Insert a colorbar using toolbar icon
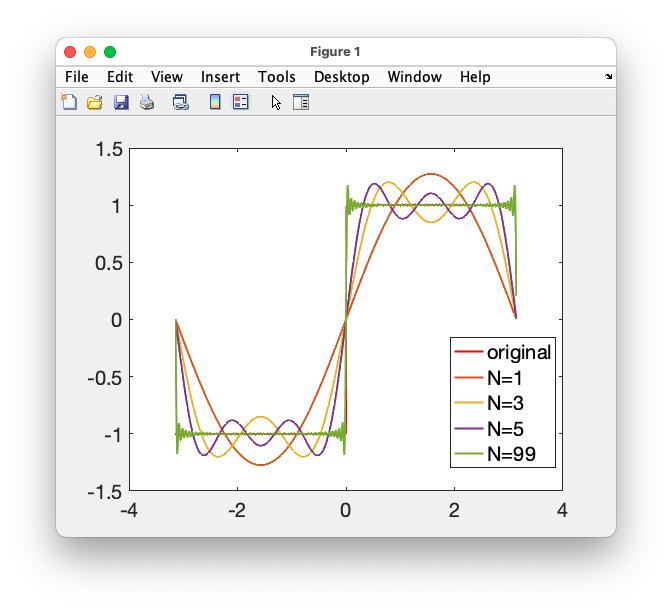 (215, 102)
